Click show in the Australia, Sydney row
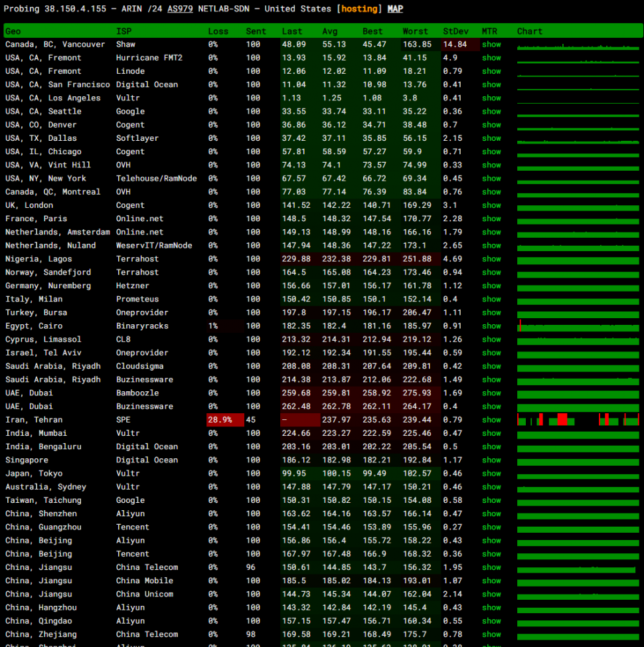The image size is (644, 647). point(491,487)
